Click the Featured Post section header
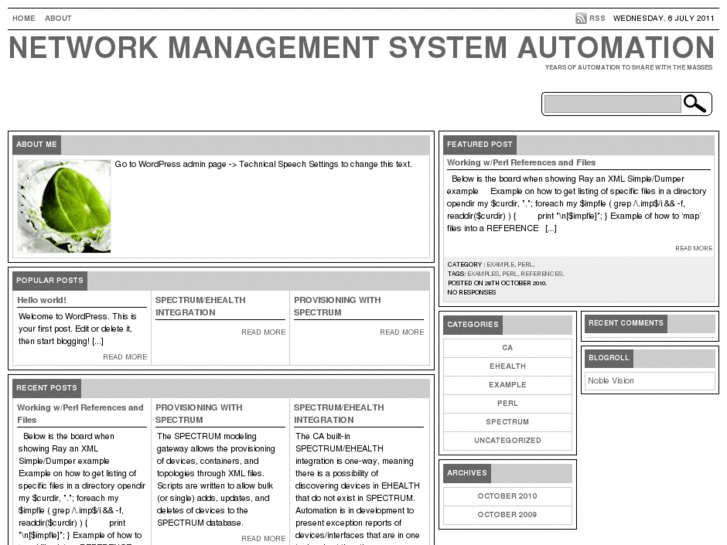 point(480,145)
